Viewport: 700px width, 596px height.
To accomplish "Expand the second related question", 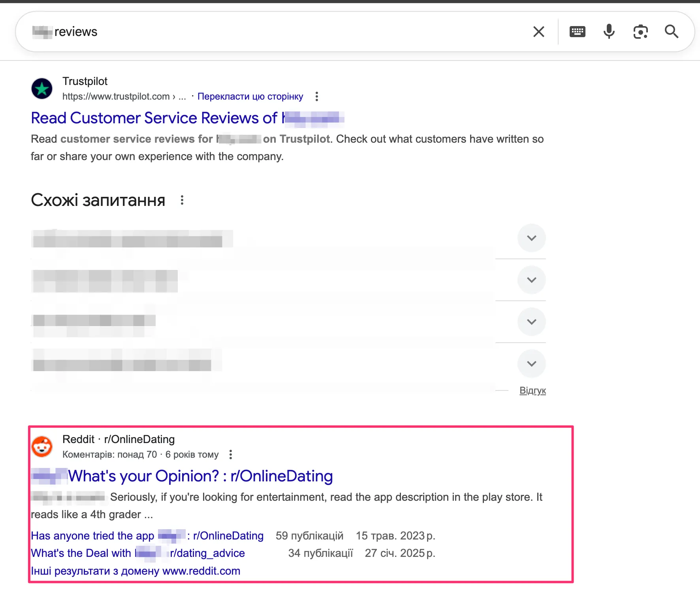I will click(531, 280).
